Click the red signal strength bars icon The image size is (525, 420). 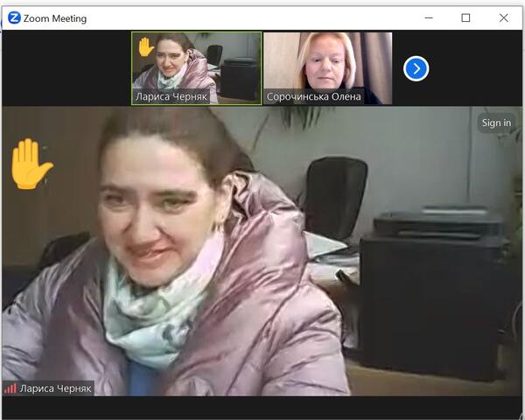point(10,388)
